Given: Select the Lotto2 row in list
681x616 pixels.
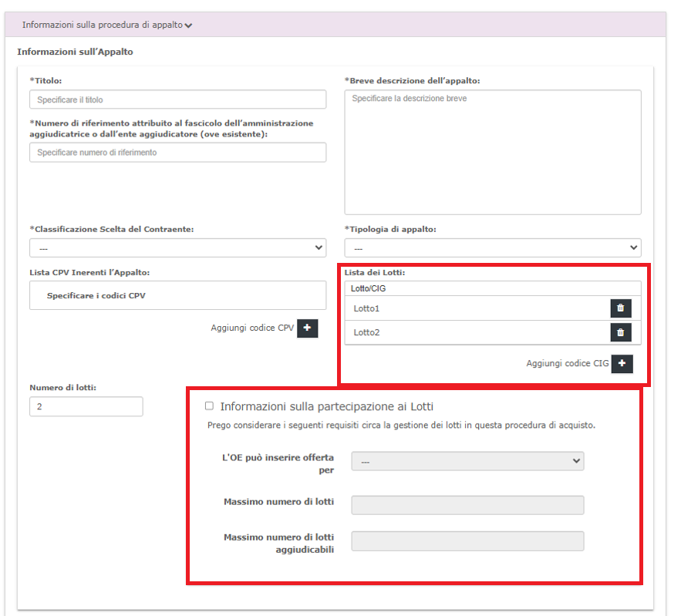Looking at the screenshot, I should [463, 332].
